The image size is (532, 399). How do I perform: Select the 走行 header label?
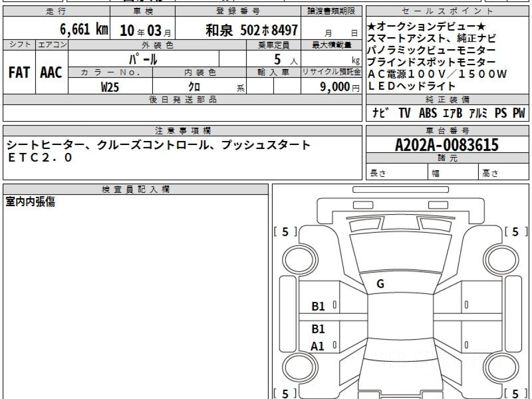[x=56, y=12]
